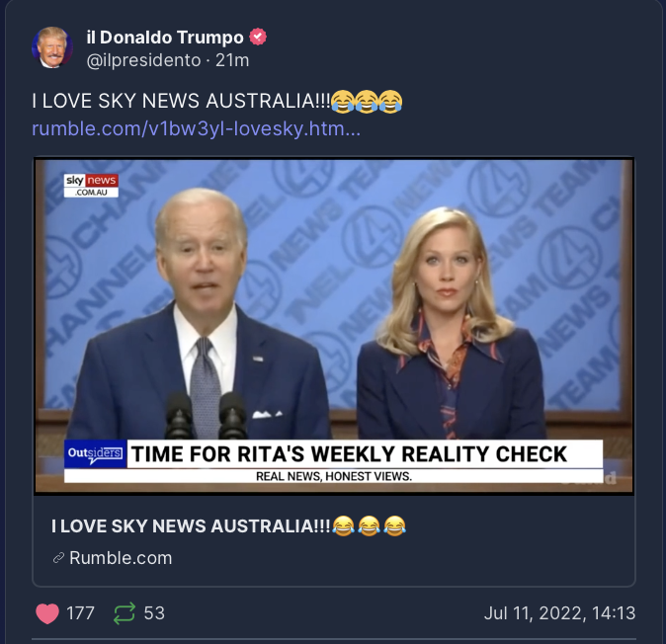View the 177 likes count

pos(80,613)
